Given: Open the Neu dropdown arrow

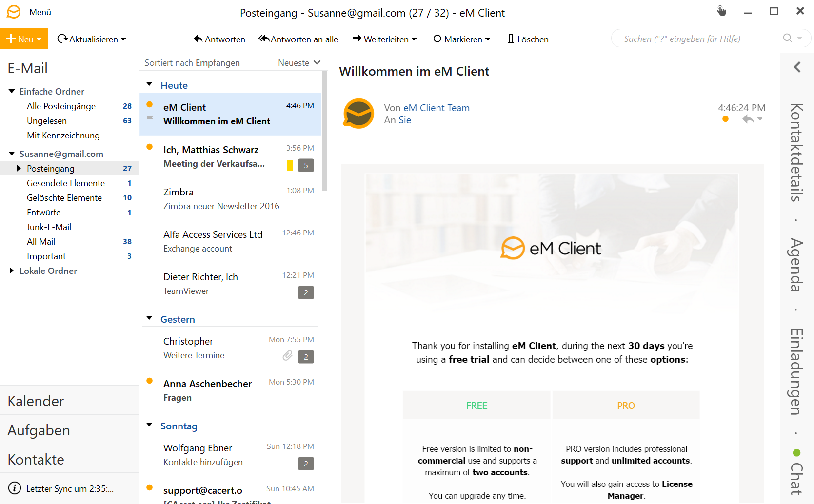Looking at the screenshot, I should [39, 39].
